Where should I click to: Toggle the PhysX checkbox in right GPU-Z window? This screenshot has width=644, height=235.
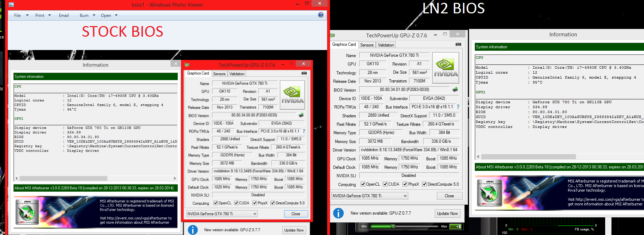(405, 184)
